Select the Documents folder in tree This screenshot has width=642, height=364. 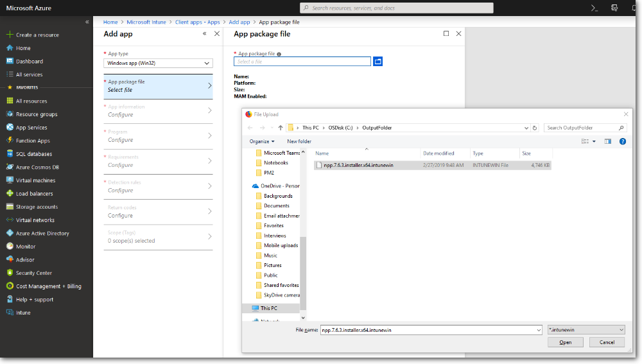coord(276,205)
